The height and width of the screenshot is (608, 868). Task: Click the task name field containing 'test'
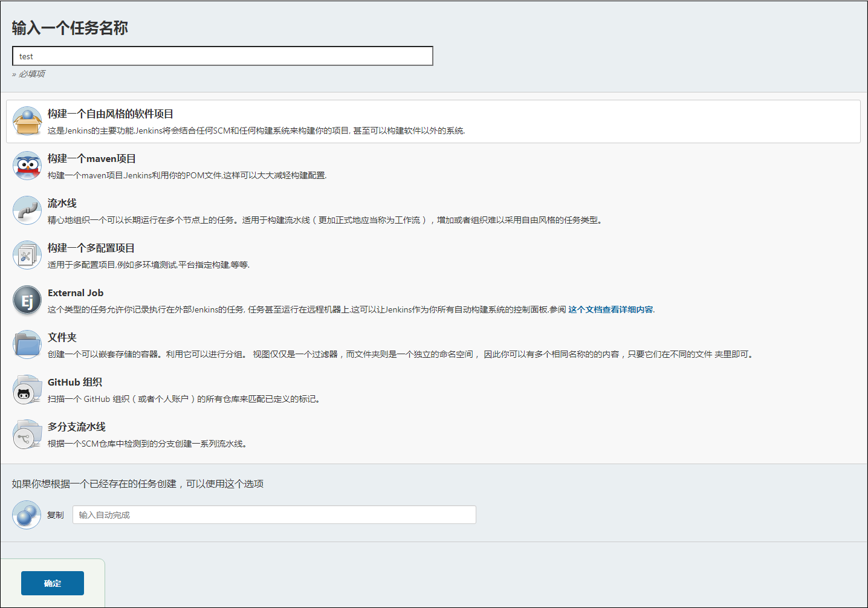pos(222,56)
